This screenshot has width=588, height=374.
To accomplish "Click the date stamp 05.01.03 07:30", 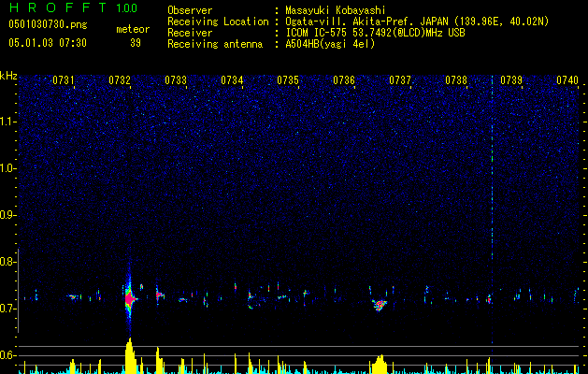I will [x=48, y=43].
